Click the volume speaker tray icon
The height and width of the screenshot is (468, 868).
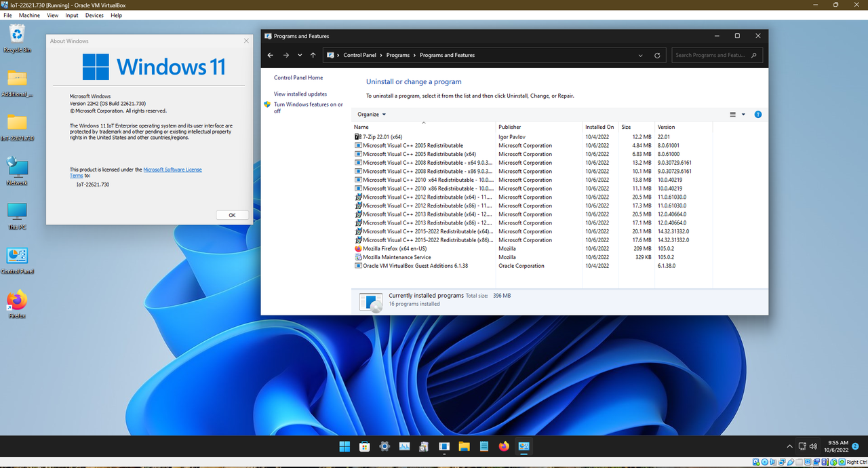pyautogui.click(x=813, y=446)
